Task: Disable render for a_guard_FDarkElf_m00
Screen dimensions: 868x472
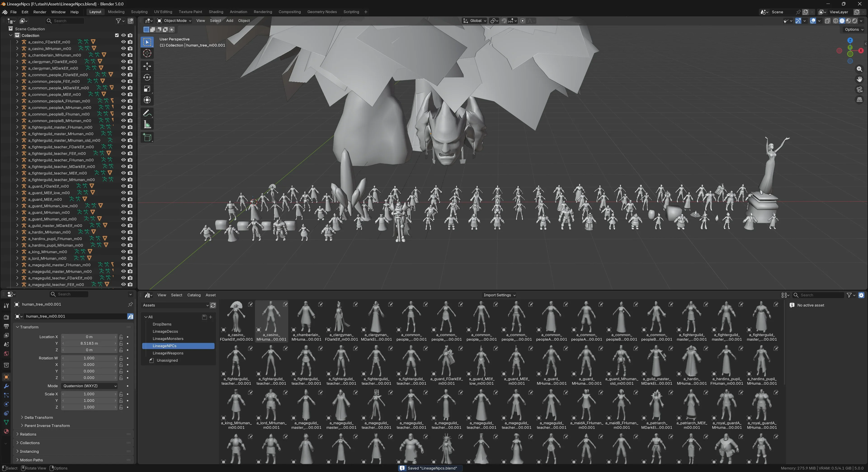Action: 130,186
